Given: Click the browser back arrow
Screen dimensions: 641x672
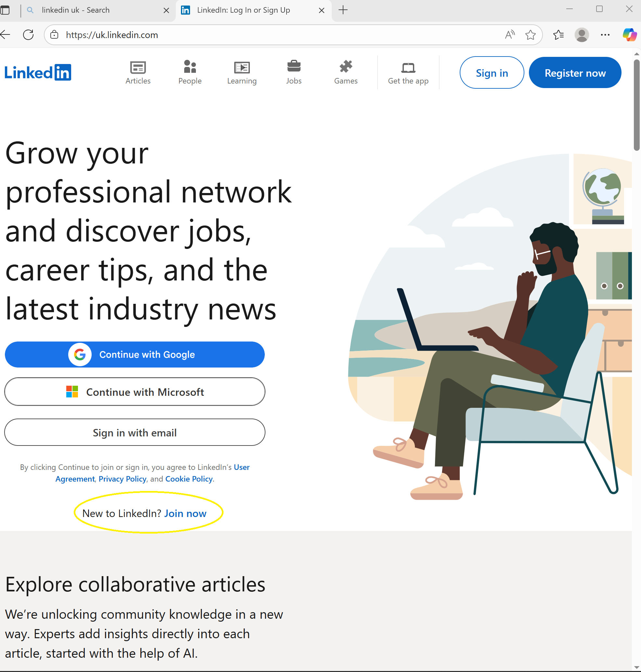Looking at the screenshot, I should click(6, 34).
